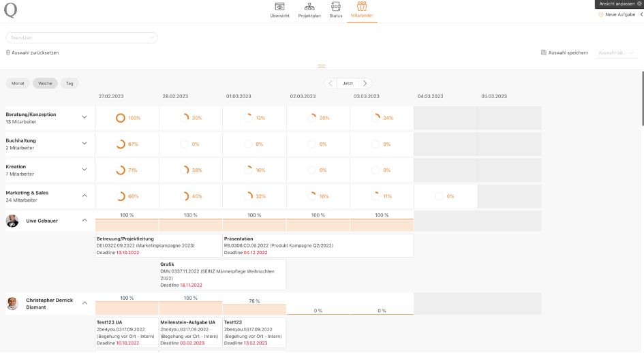The width and height of the screenshot is (644, 353).
Task: Collapse the Marketing & Sales team row
Action: (85, 196)
